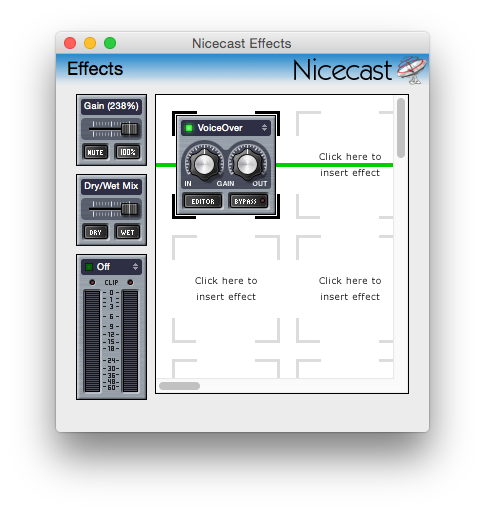Click the Gain slider handle
Viewport: 485px width, 512px height.
(x=130, y=129)
